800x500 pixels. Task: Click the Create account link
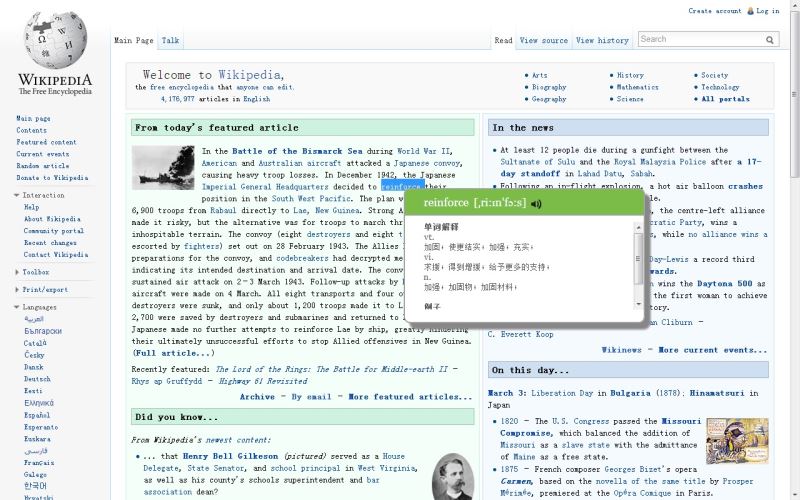(x=714, y=11)
